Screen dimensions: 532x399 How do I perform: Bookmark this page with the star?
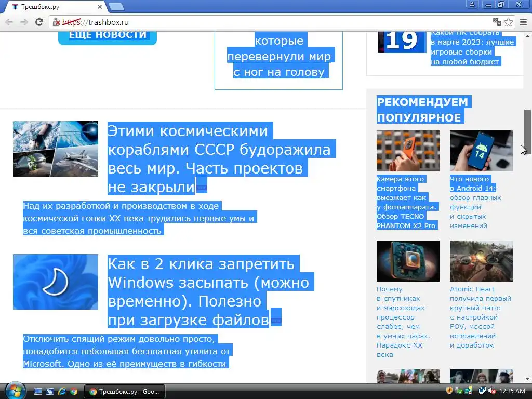508,22
